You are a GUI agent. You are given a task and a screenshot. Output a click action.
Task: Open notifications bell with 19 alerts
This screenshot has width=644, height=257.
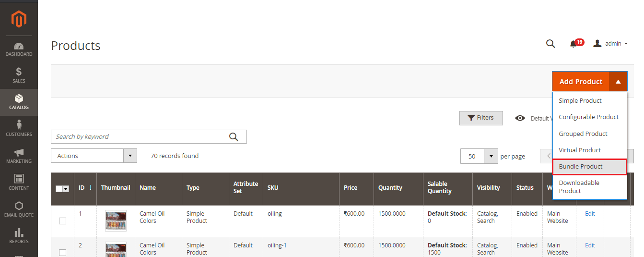tap(576, 43)
